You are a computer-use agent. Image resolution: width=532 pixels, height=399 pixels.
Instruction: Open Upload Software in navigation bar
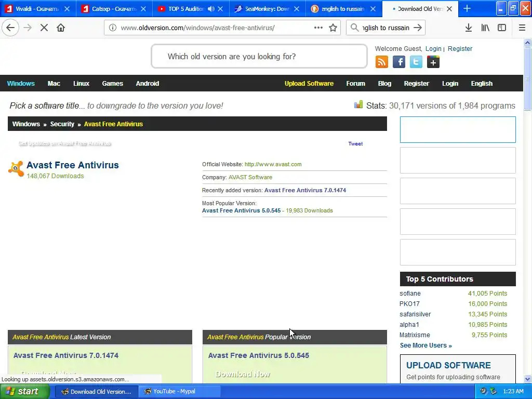[309, 84]
